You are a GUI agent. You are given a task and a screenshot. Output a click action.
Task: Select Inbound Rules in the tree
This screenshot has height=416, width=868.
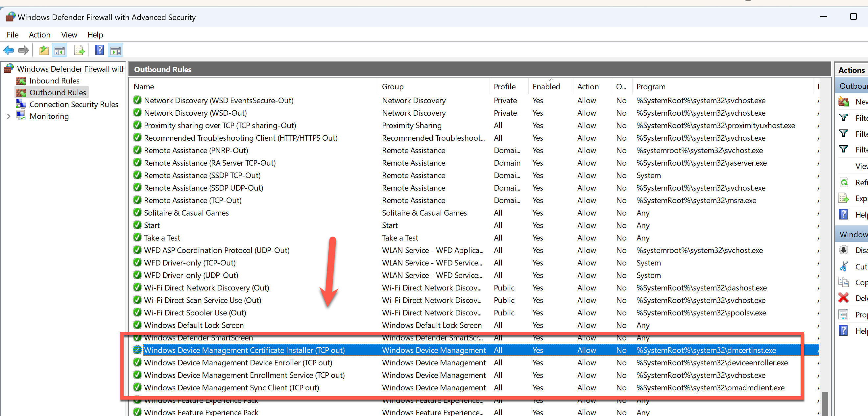point(54,81)
